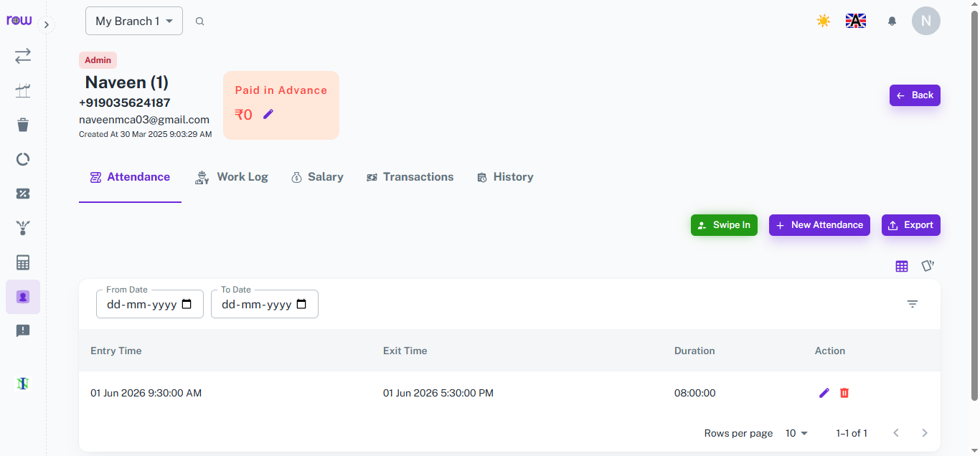Expand the sidebar with the chevron button
The image size is (980, 456).
46,25
